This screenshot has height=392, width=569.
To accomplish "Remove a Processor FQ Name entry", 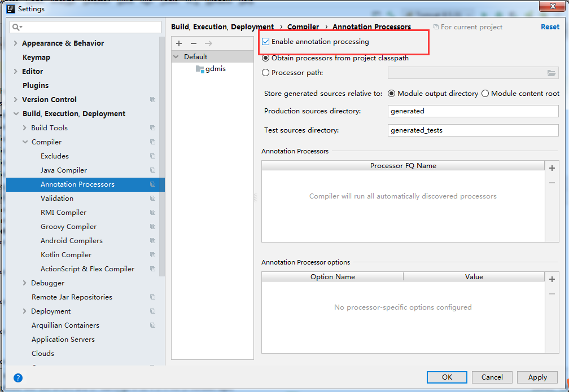I will (x=552, y=182).
